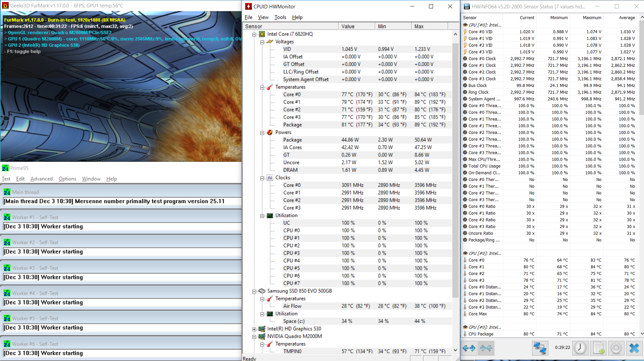Image resolution: width=644 pixels, height=361 pixels.
Task: Click the FurMark title bar icon
Action: [5, 5]
